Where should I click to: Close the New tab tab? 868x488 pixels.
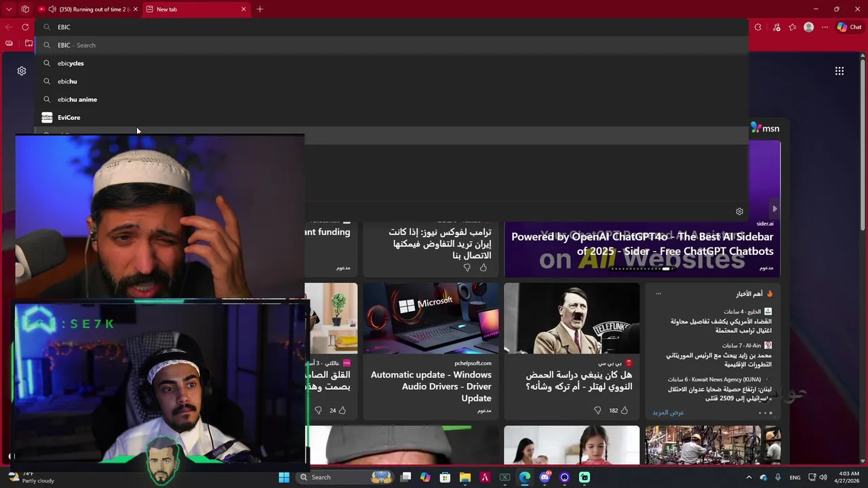[x=243, y=9]
